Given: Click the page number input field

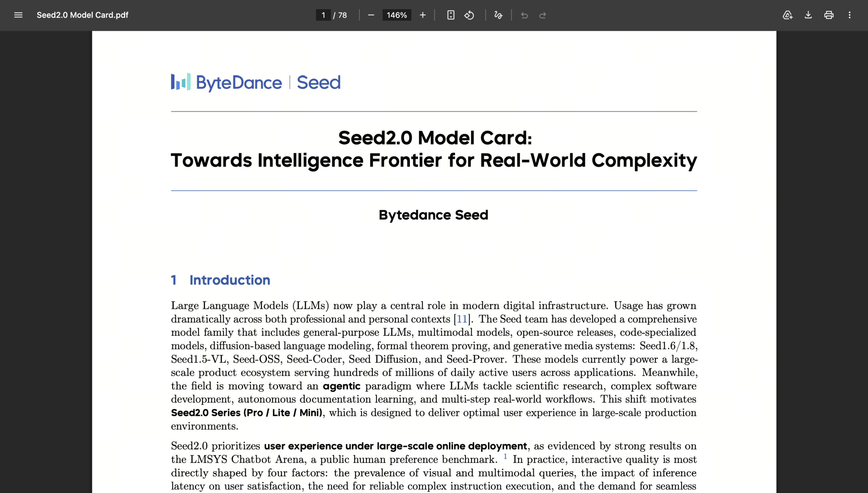Looking at the screenshot, I should [x=323, y=15].
